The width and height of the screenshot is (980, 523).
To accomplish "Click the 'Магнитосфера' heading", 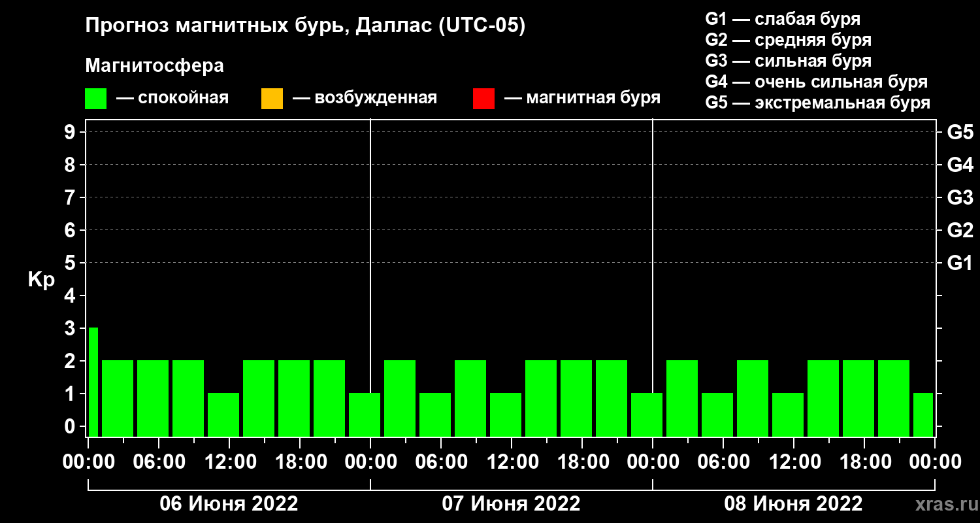I will tap(155, 66).
